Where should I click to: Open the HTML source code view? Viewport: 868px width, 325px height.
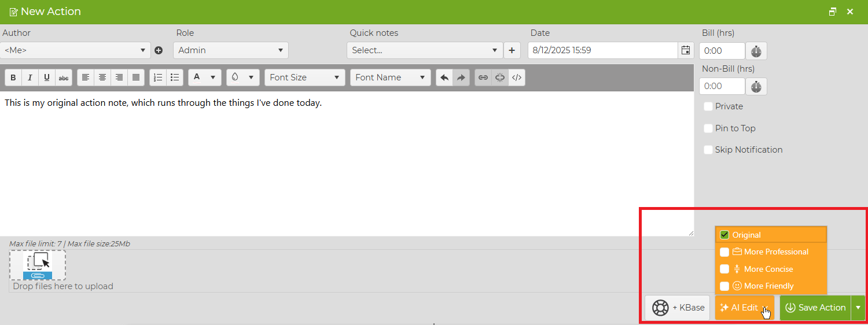click(517, 77)
